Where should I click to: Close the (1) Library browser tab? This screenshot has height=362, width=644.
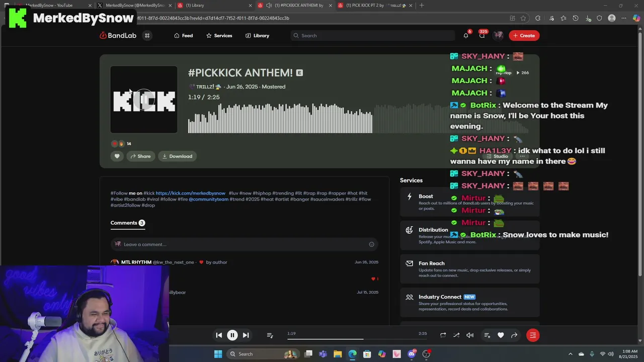pyautogui.click(x=250, y=6)
